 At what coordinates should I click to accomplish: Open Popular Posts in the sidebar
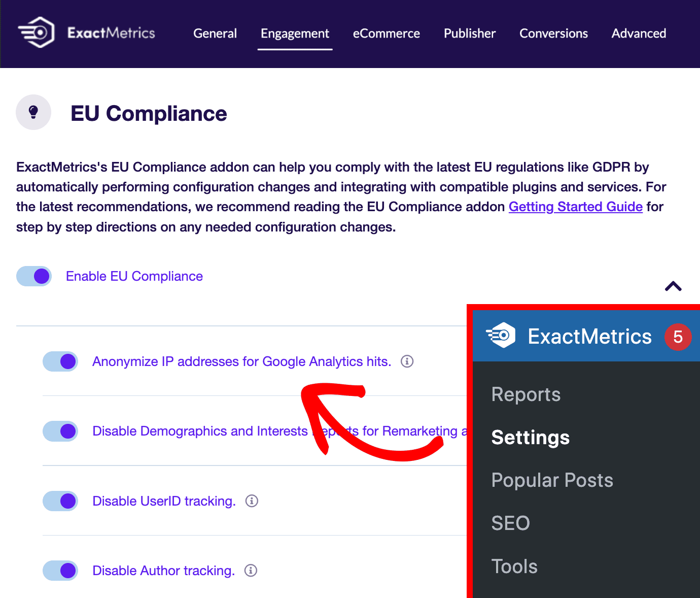[552, 480]
